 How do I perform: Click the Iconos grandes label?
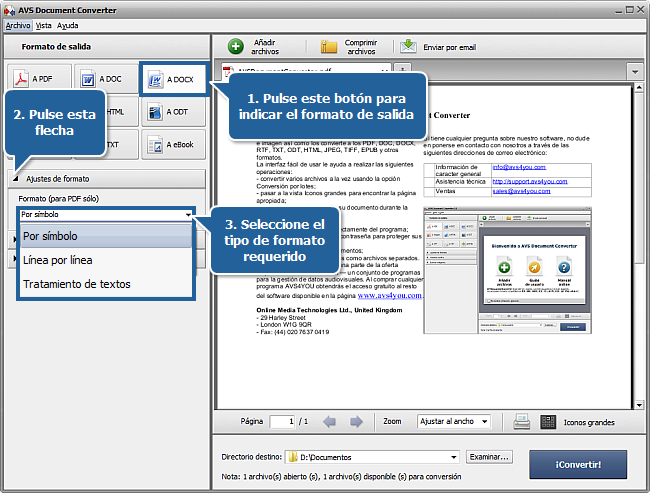click(x=589, y=423)
